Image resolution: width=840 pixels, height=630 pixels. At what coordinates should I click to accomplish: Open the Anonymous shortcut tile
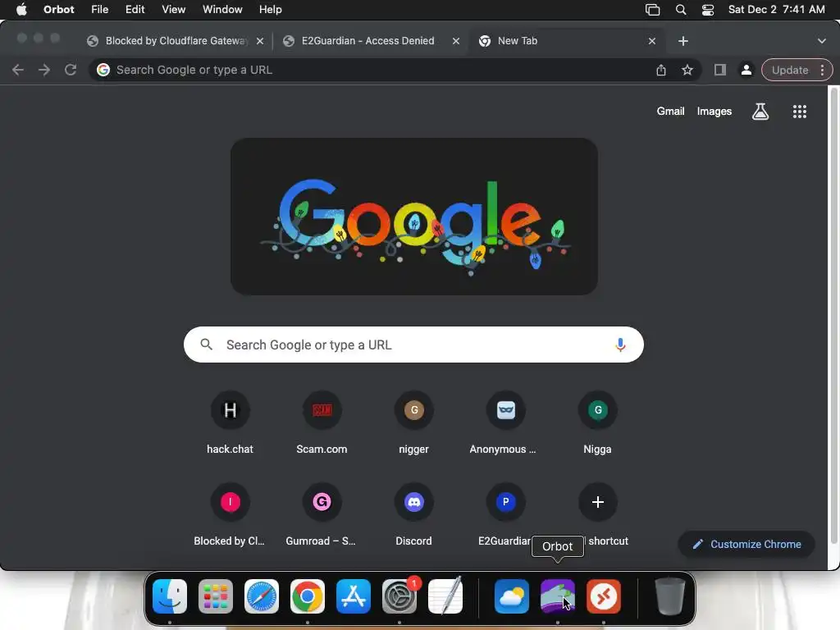(x=505, y=423)
